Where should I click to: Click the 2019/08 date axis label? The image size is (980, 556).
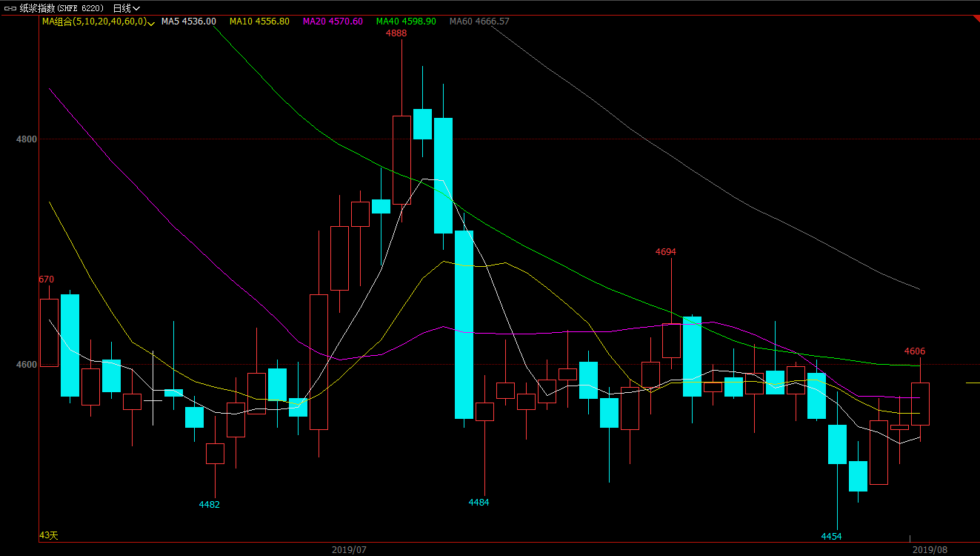click(930, 550)
